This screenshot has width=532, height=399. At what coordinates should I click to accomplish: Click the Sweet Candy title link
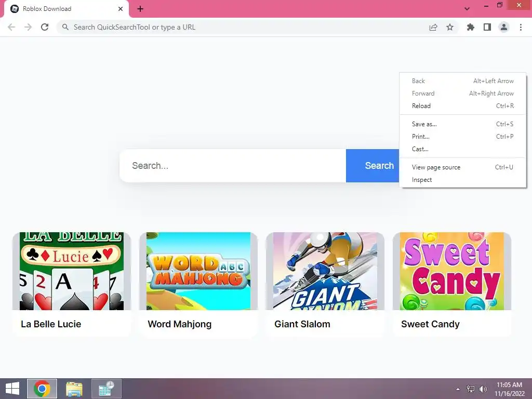click(430, 324)
